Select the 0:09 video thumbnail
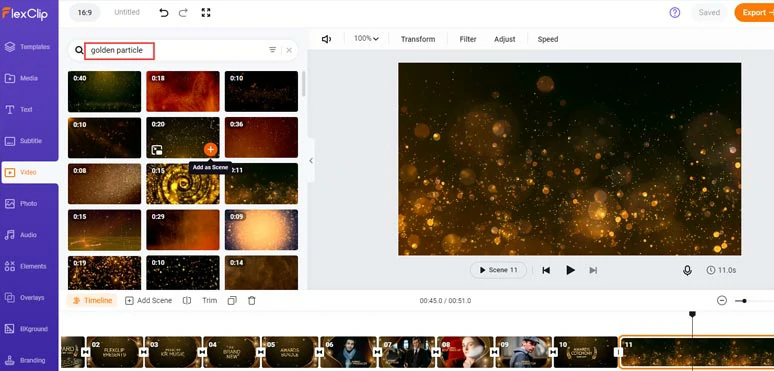 point(261,230)
